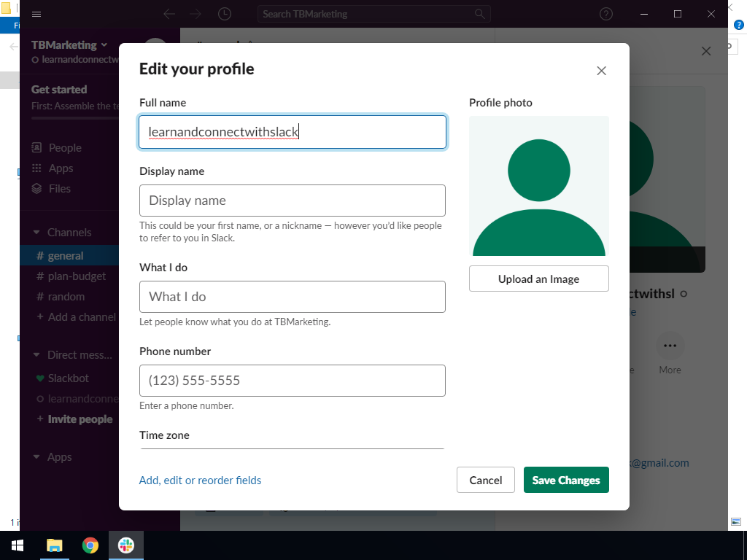
Task: Go back in Slack history arrow
Action: tap(169, 15)
